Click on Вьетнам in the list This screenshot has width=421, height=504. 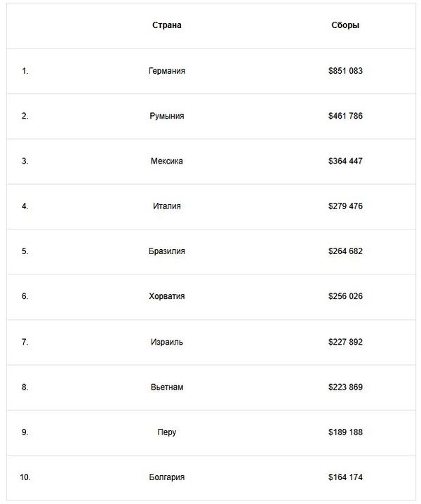coord(167,387)
